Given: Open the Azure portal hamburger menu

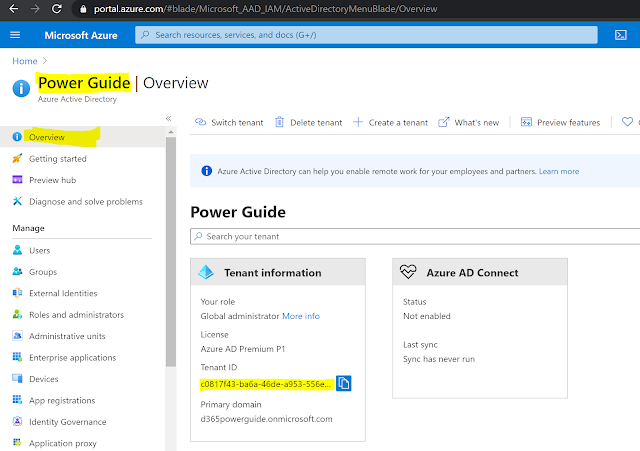Looking at the screenshot, I should [x=15, y=35].
